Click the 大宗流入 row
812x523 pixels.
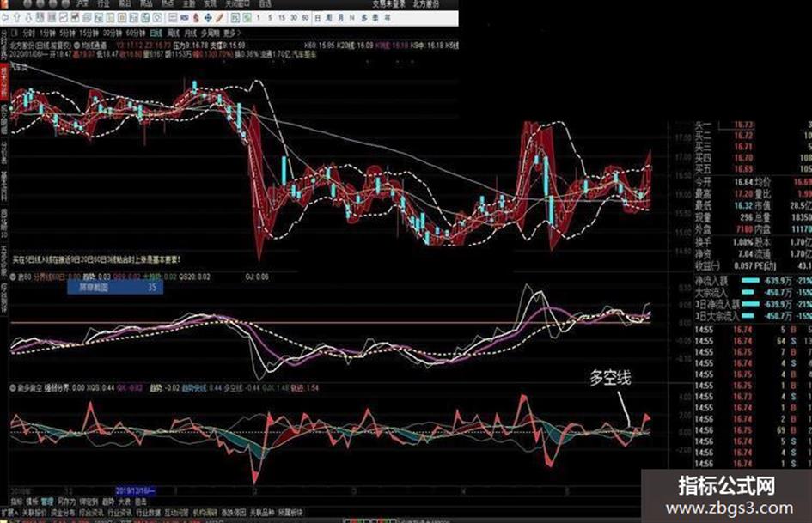pos(753,292)
